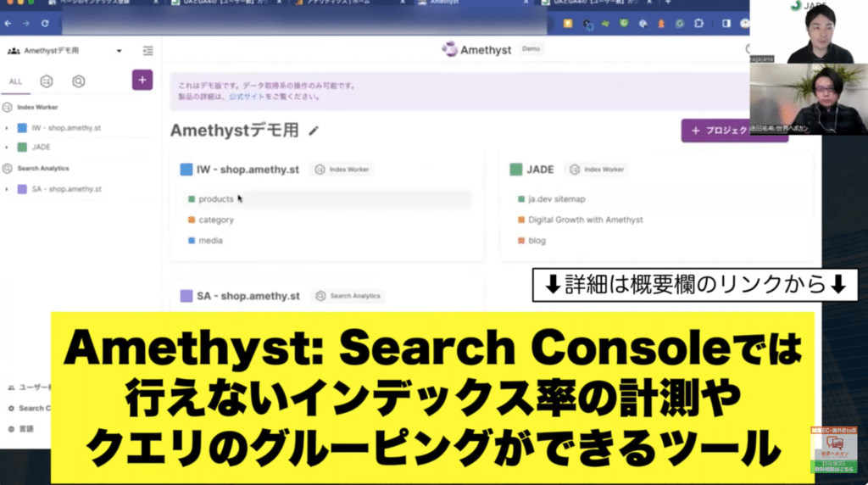Select SA - shop.amethy.st in the sidebar
Viewport: 868px width, 485px height.
tap(66, 189)
